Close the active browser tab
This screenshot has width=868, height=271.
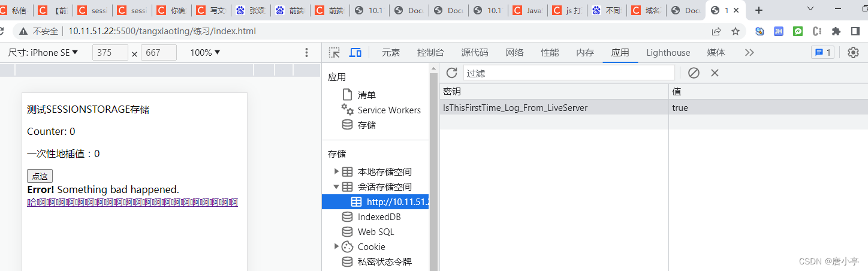[736, 10]
